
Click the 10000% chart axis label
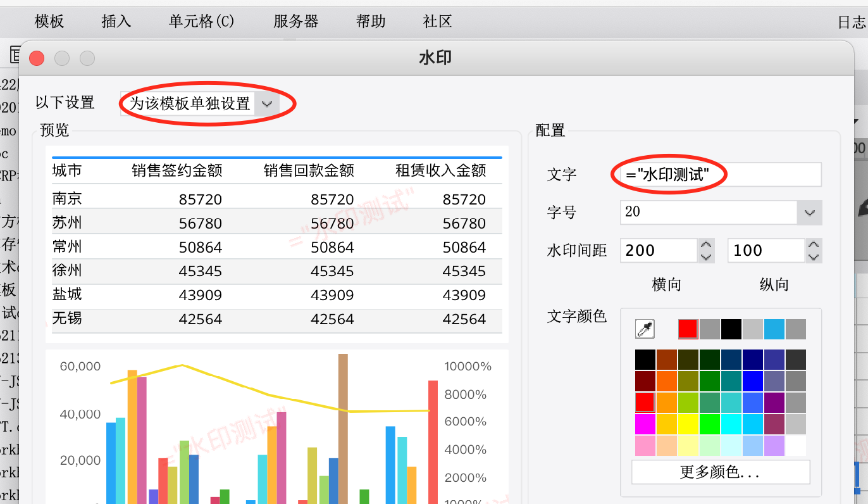click(x=468, y=367)
